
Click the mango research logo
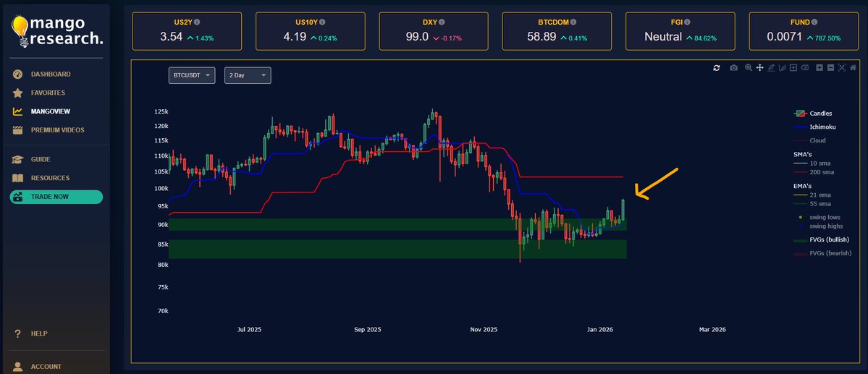tap(57, 31)
